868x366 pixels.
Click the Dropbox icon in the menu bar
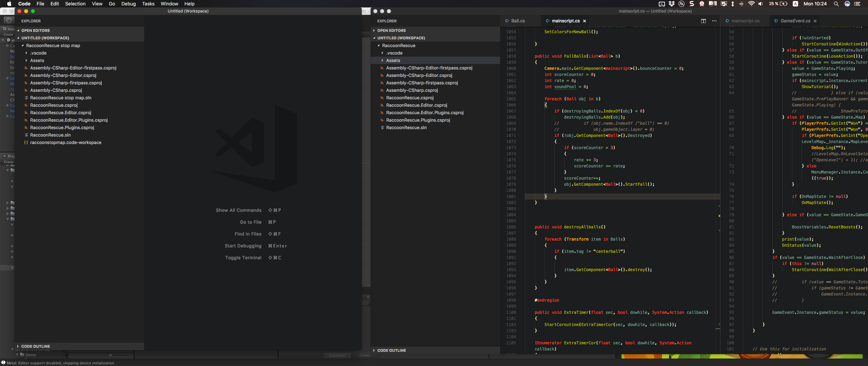(672, 4)
